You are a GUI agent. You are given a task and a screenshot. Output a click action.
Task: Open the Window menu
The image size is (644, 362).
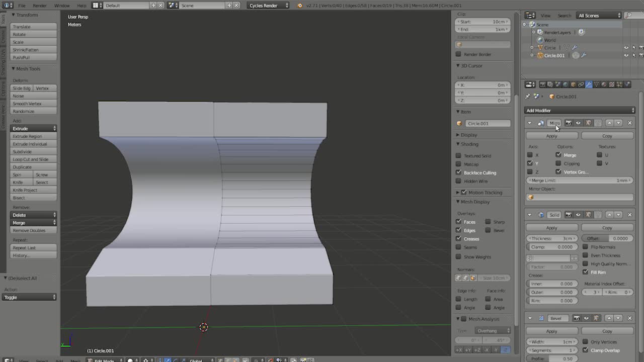[62, 6]
